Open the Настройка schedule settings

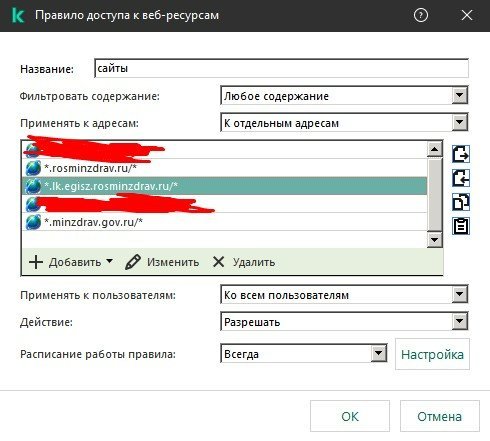[x=432, y=354]
